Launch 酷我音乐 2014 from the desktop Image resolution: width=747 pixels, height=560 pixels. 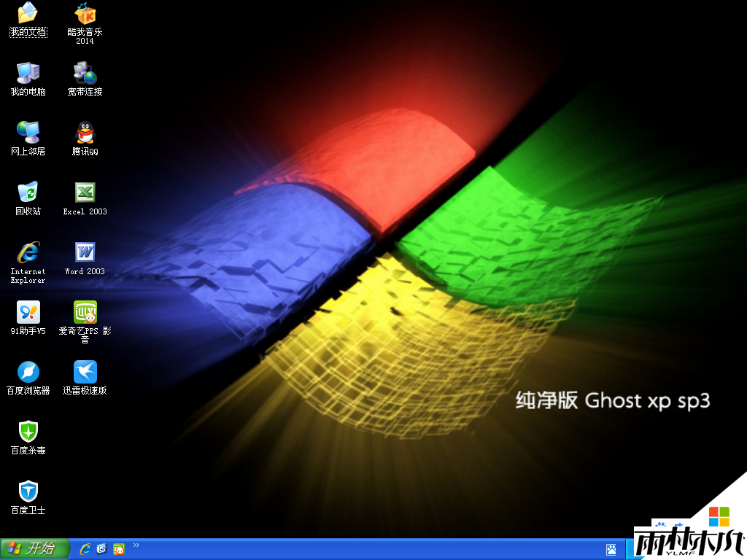(x=85, y=14)
